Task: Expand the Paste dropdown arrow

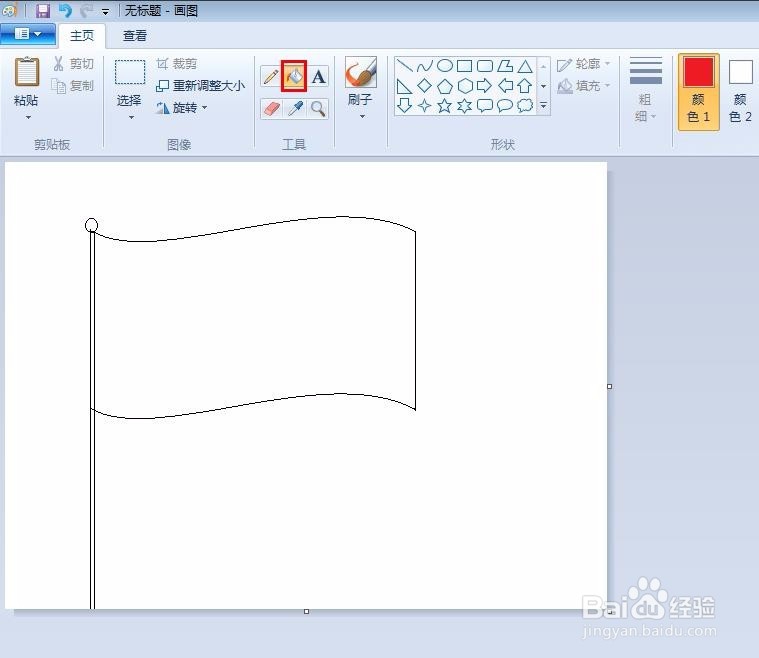Action: pos(28,118)
